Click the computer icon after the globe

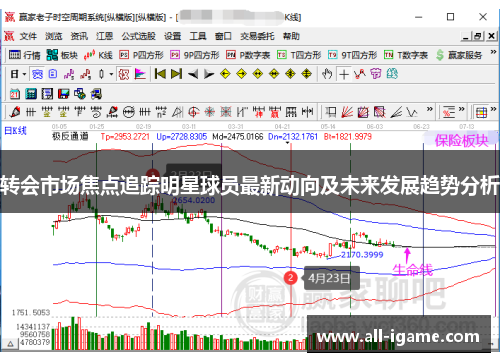[96, 94]
